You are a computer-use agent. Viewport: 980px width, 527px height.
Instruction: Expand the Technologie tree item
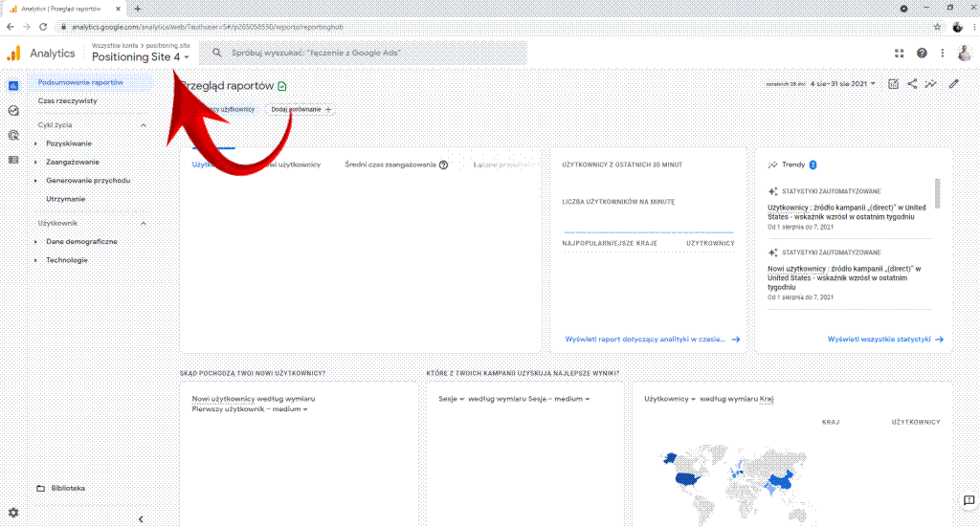click(x=35, y=260)
